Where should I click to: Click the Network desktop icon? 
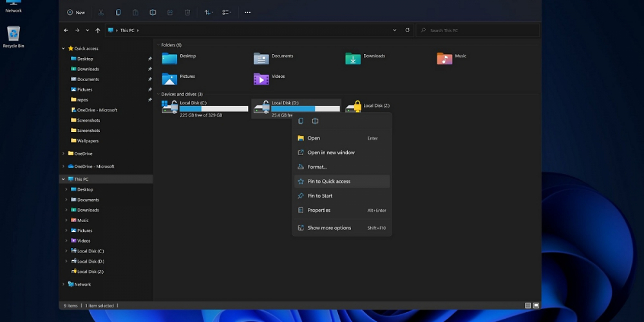[14, 6]
